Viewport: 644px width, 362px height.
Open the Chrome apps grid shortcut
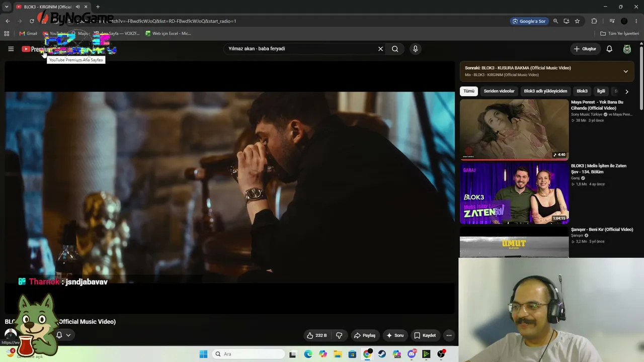(x=7, y=34)
